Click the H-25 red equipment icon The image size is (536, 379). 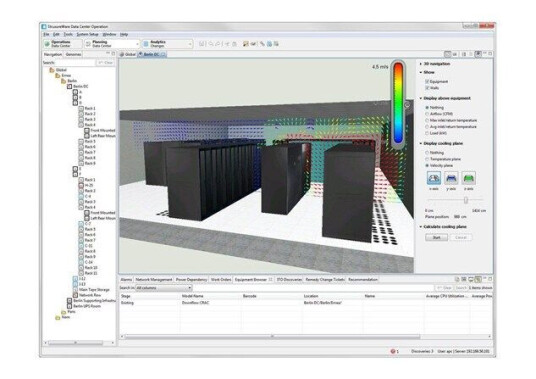[81, 185]
